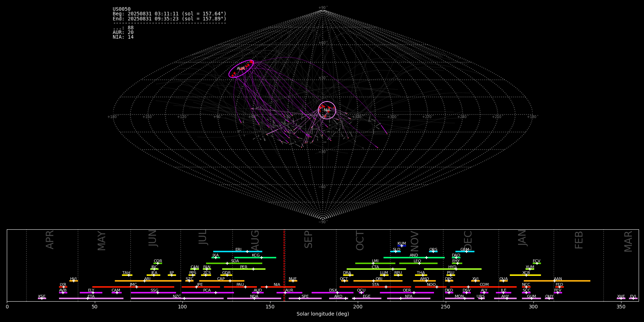
Task: Click the STA shower label
Action: point(375,285)
